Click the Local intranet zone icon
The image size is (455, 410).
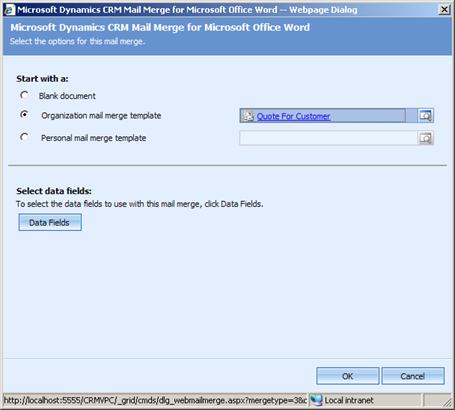pos(316,400)
